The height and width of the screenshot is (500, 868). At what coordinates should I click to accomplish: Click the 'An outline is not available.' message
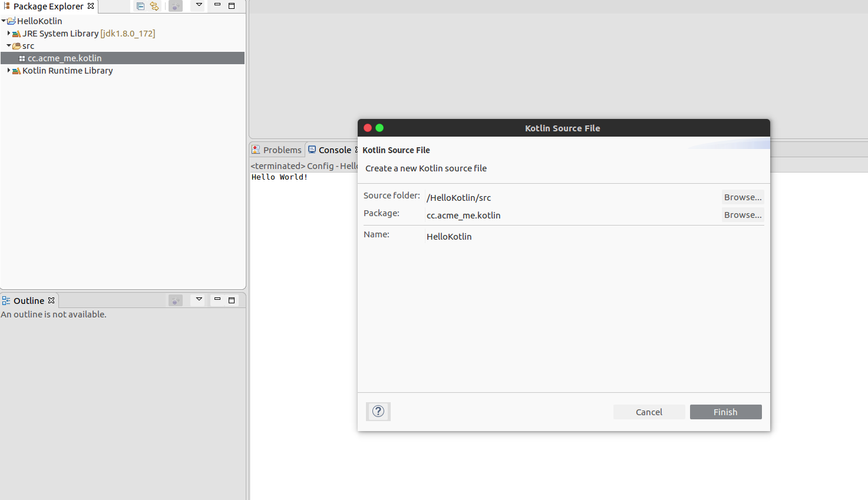pos(54,314)
